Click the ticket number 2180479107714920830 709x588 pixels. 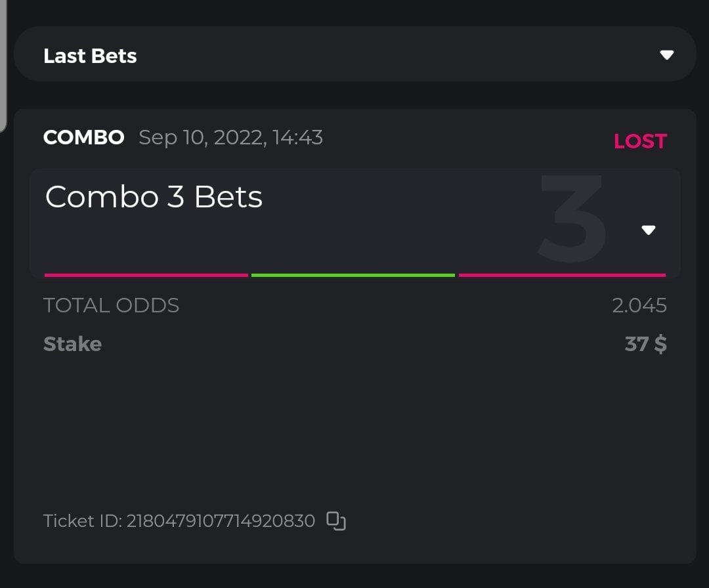221,521
